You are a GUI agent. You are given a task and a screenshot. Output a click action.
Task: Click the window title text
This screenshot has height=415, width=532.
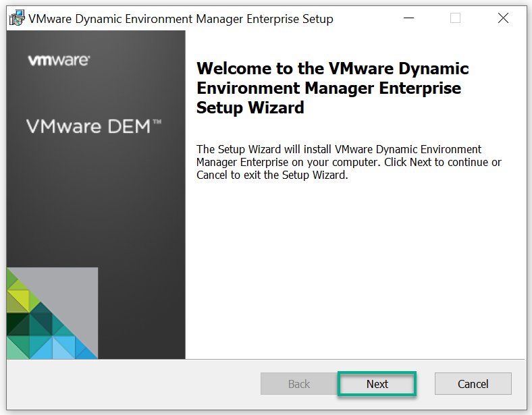tap(180, 19)
